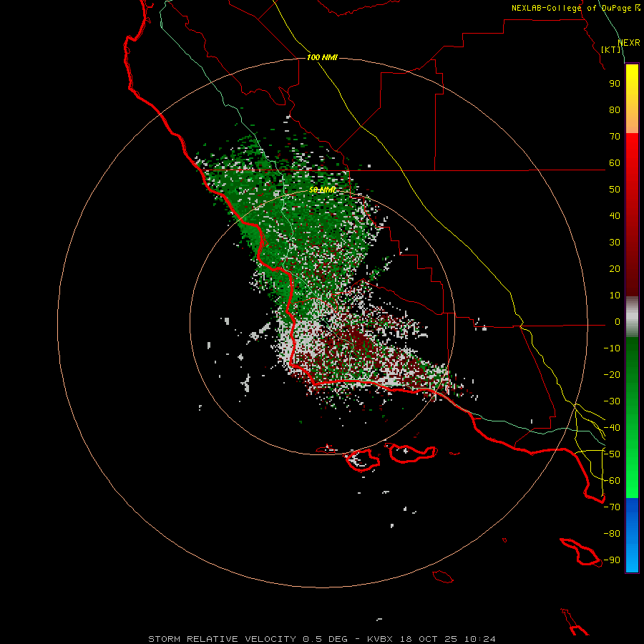Screen dimensions: 644x644
Task: Click the -10 value on the velocity scale
Action: (612, 348)
